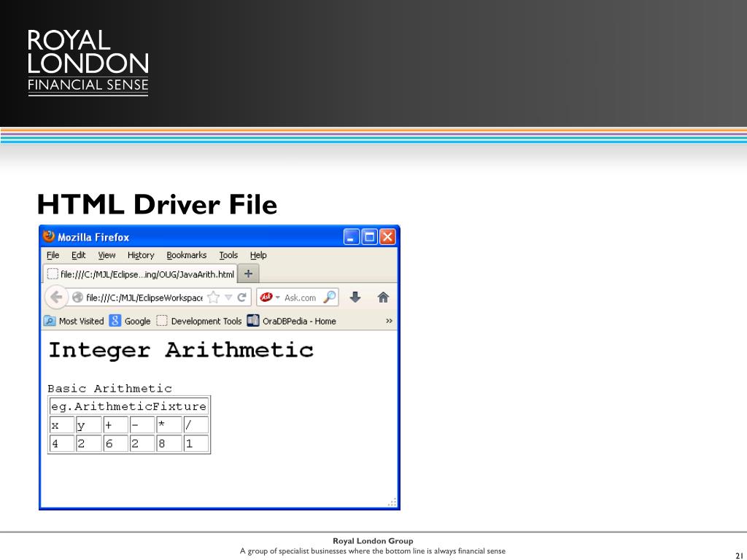This screenshot has width=747, height=560.
Task: Click the table cell containing 1
Action: pos(196,443)
